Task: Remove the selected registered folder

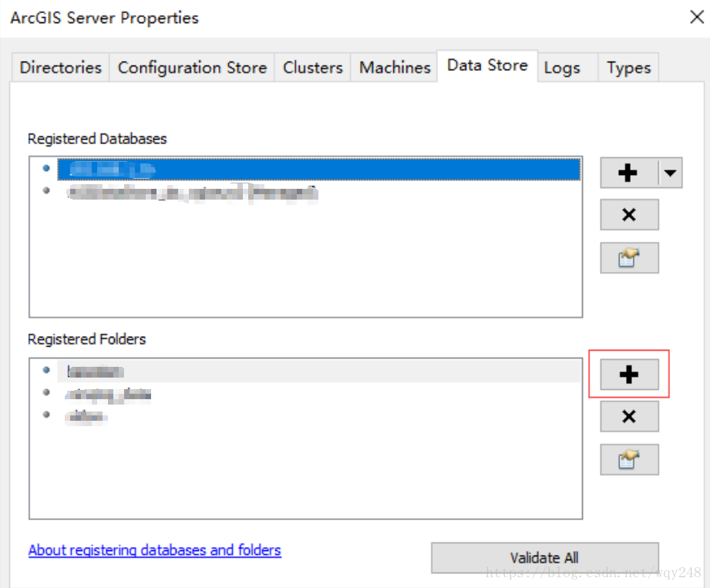Action: [x=629, y=416]
